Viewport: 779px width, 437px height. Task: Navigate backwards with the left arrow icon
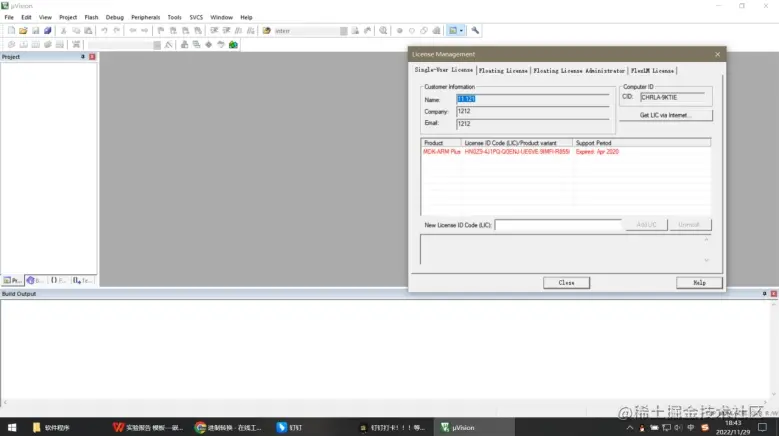133,31
